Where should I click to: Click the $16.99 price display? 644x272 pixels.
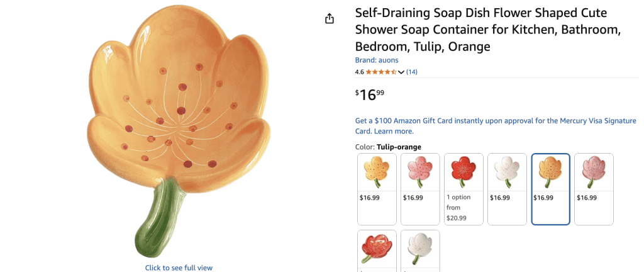(370, 95)
